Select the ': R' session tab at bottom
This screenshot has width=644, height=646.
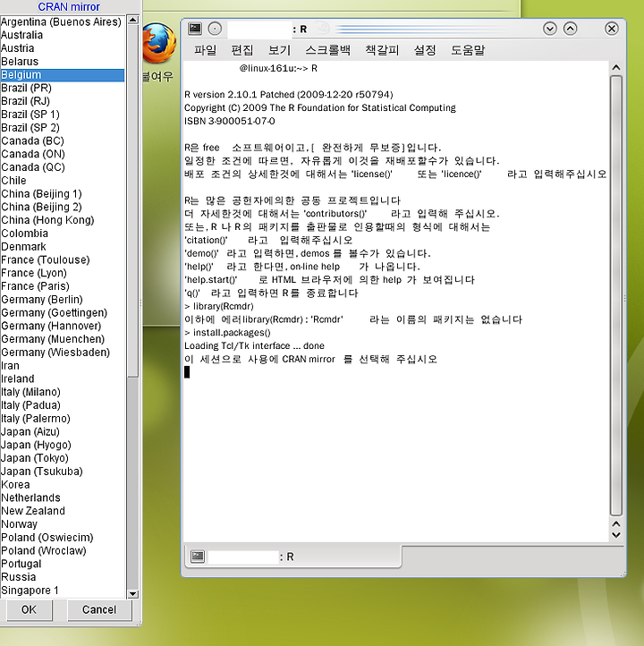[x=293, y=557]
